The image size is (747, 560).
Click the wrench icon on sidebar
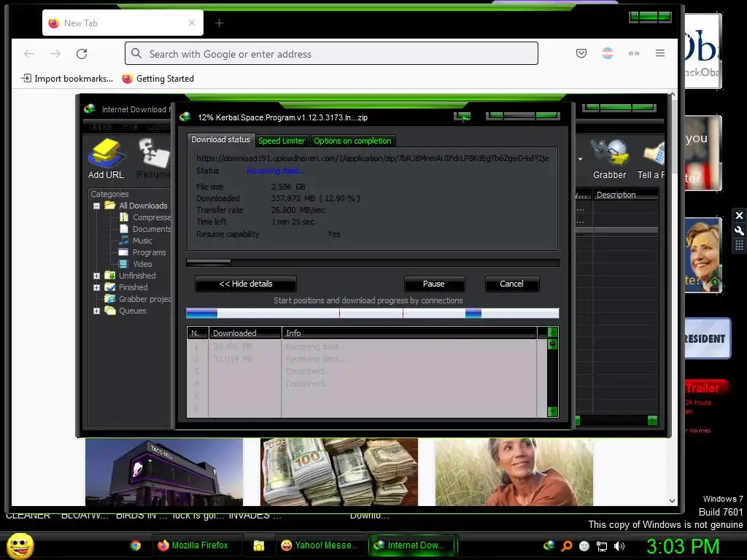click(x=739, y=231)
